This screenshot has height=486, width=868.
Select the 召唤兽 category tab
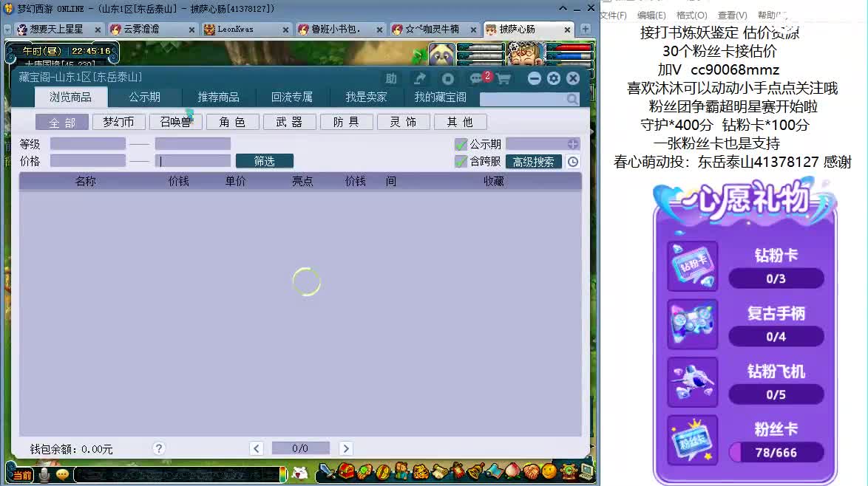175,121
